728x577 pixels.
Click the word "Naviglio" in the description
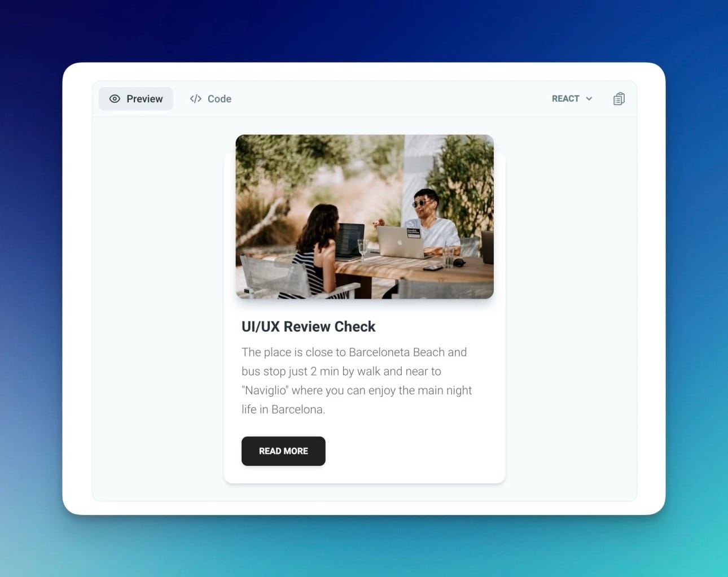pos(265,391)
